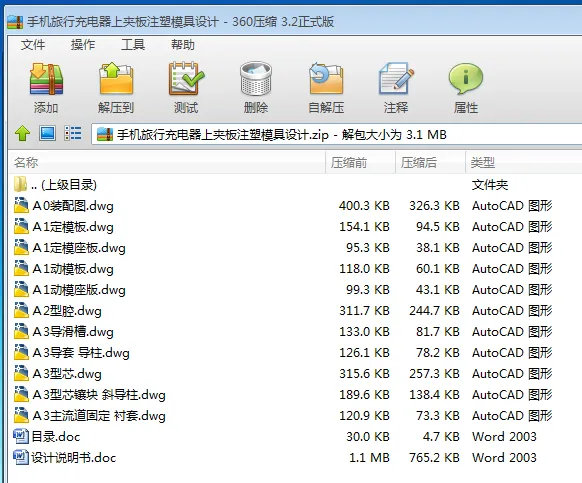
Task: Click the '326.3 KB' compressed size cell
Action: [x=434, y=205]
